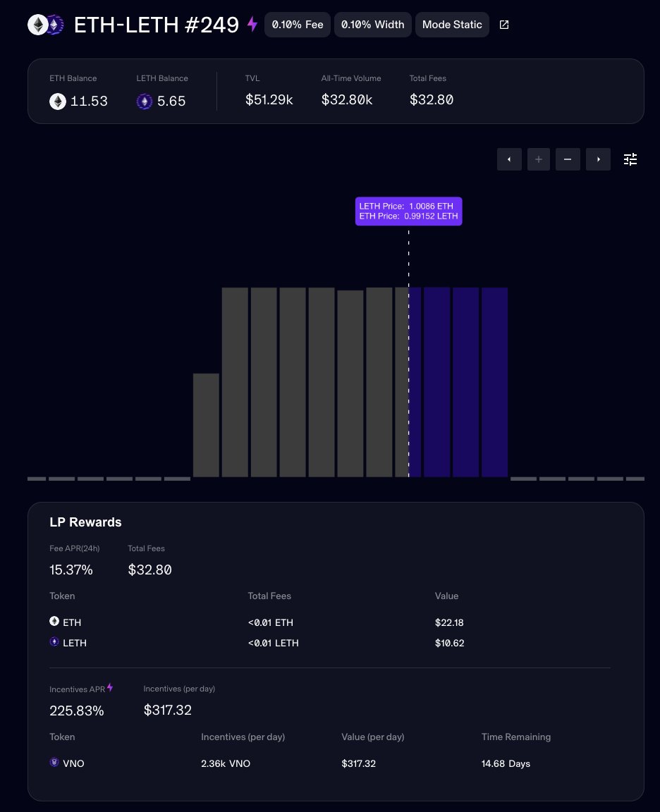Click the rightmost purple liquidity bar
660x812 pixels.
coord(495,382)
